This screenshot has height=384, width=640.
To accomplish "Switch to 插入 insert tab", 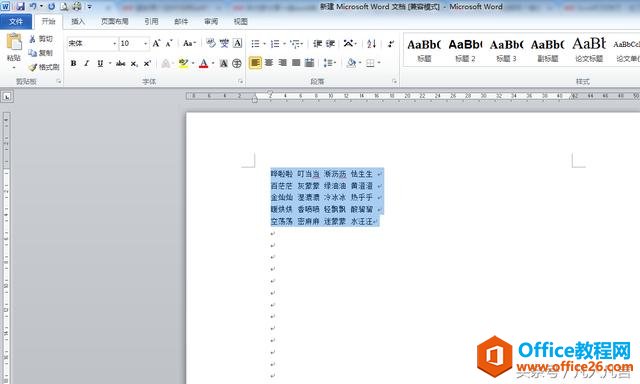I will point(78,21).
